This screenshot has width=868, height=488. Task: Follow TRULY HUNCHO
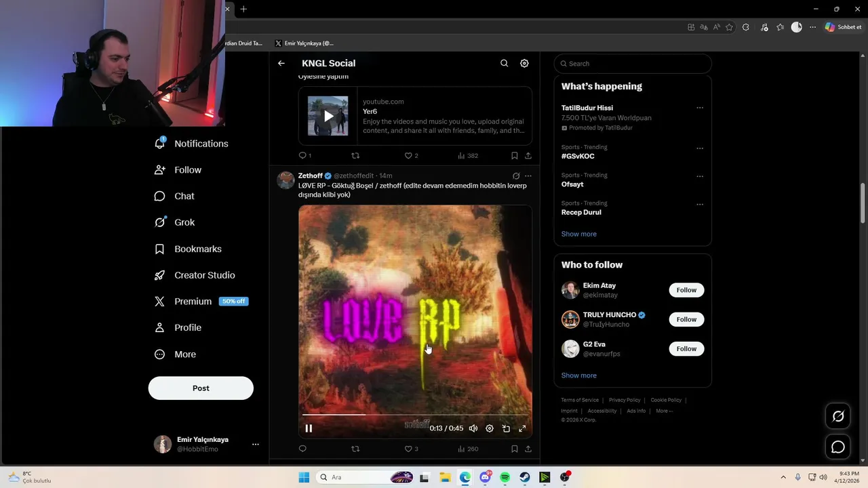[x=686, y=319]
